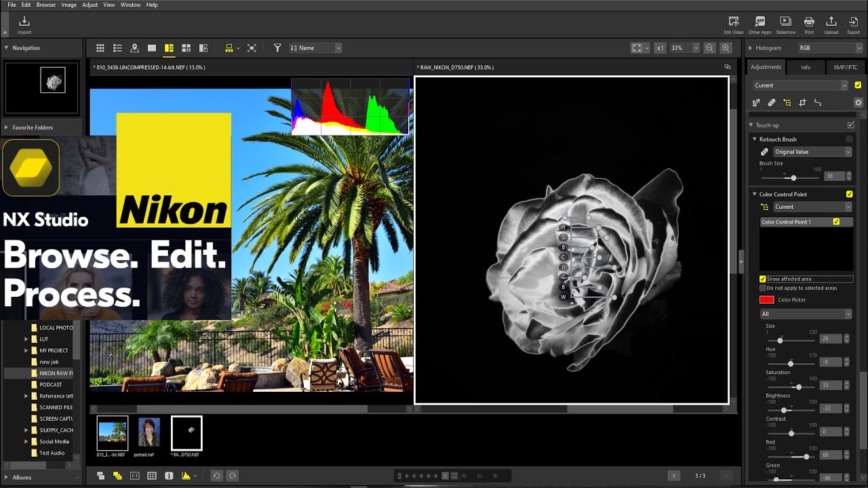Activate the Crop tool

coord(802,102)
